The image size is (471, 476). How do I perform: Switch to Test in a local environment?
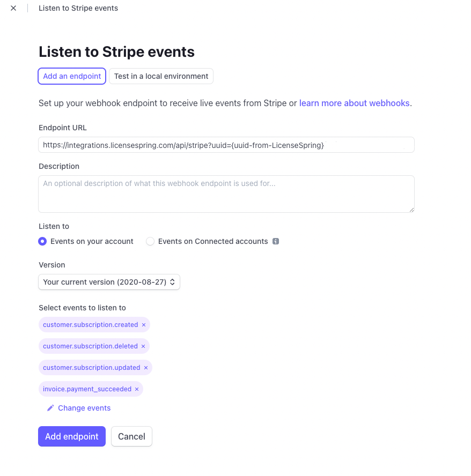click(161, 76)
